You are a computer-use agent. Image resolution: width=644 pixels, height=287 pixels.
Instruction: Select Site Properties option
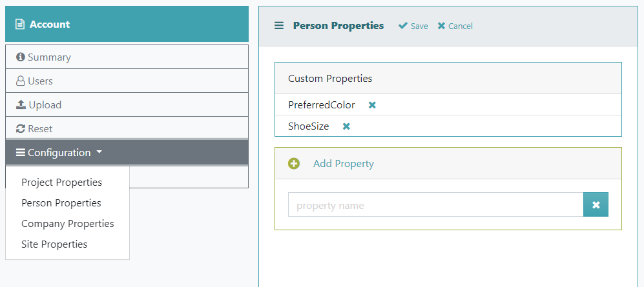(54, 244)
